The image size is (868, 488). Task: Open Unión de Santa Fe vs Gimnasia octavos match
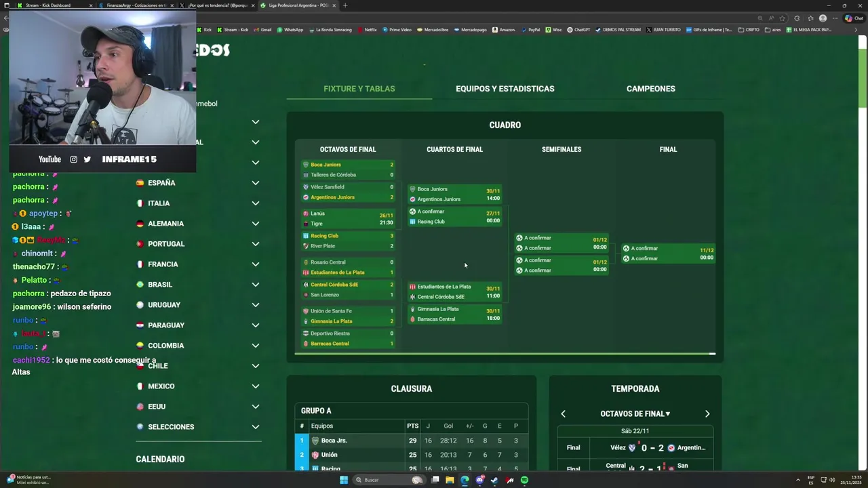click(349, 316)
